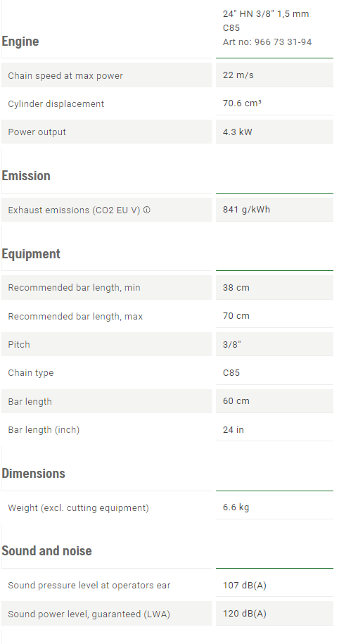Select the Emission section heading
The image size is (339, 644).
tap(26, 176)
